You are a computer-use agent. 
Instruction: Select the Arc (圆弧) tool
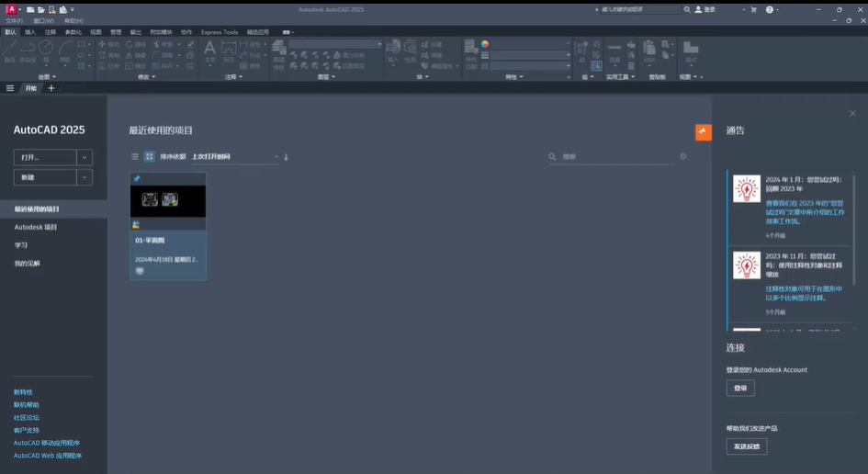coord(65,51)
